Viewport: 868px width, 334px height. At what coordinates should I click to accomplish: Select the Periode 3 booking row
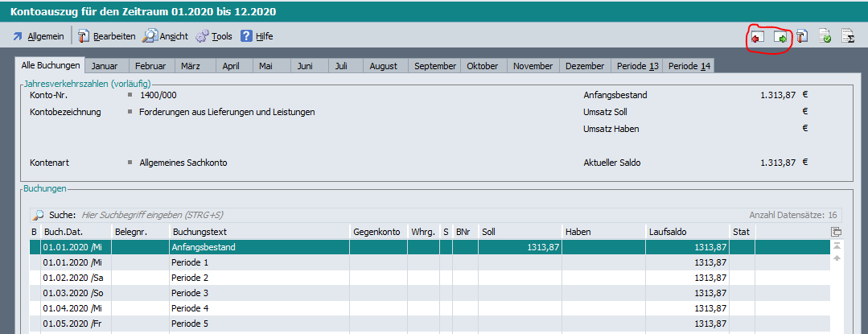click(257, 293)
